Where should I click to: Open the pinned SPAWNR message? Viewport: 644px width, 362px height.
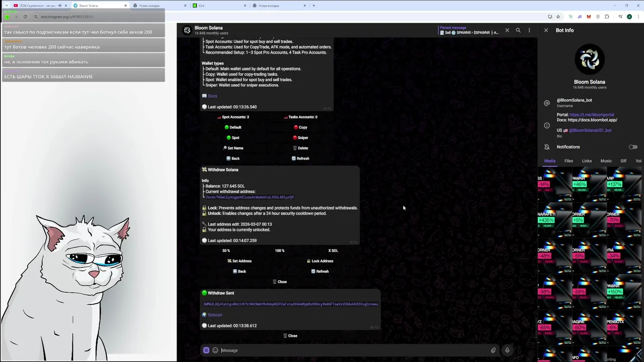[469, 30]
